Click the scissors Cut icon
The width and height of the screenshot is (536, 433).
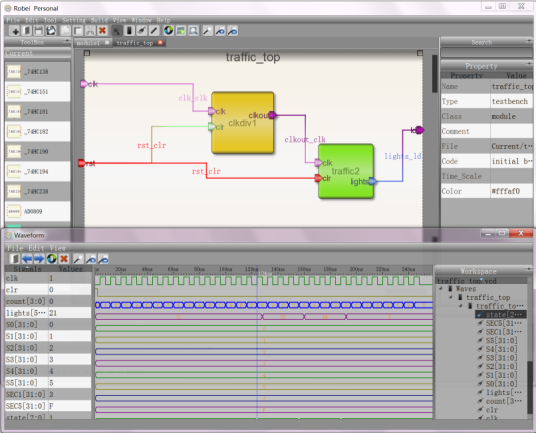[90, 31]
